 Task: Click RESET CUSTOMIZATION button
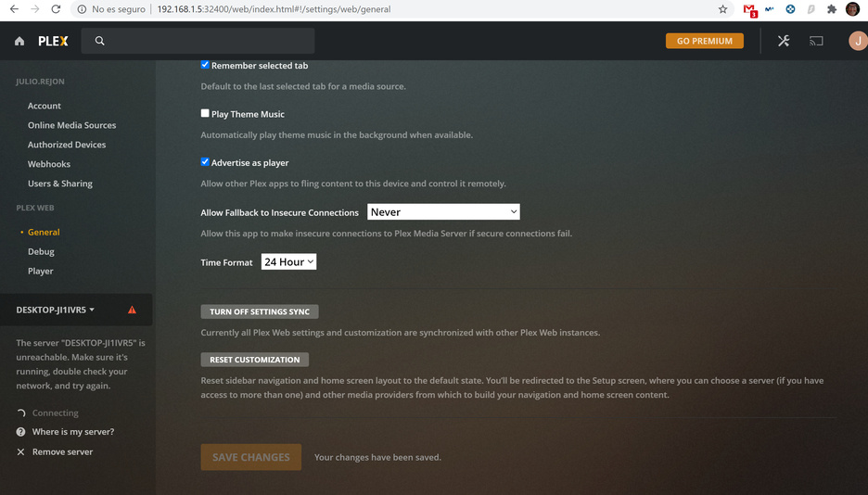point(255,360)
